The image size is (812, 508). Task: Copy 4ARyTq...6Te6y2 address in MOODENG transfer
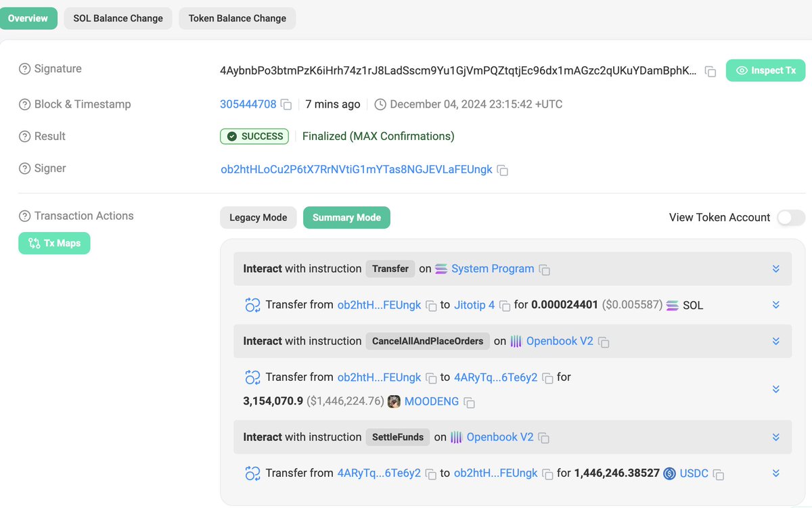pyautogui.click(x=547, y=378)
